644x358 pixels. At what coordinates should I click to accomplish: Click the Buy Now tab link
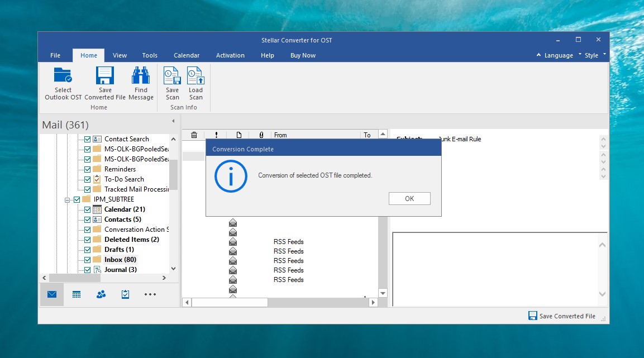[x=303, y=55]
